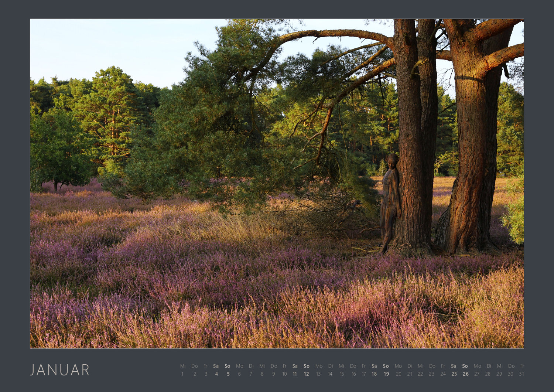Select day number 10 in the calendar row
This screenshot has width=554, height=392.
click(284, 374)
